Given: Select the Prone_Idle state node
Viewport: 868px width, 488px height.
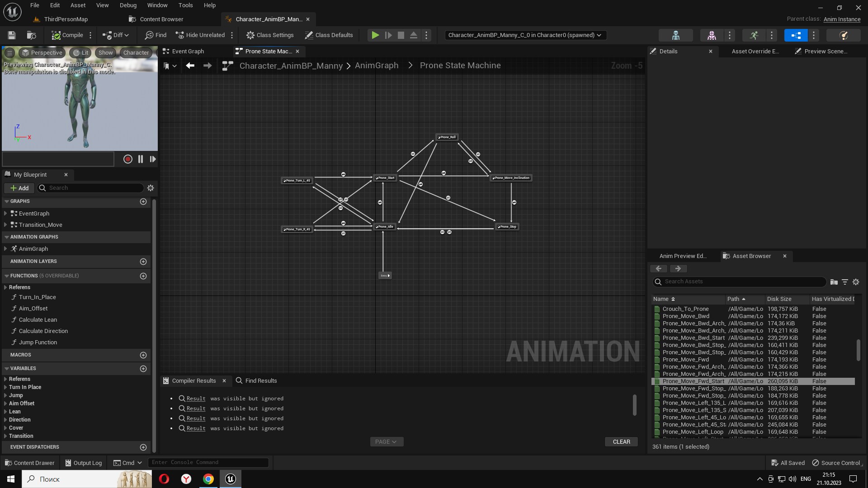Looking at the screenshot, I should 385,226.
